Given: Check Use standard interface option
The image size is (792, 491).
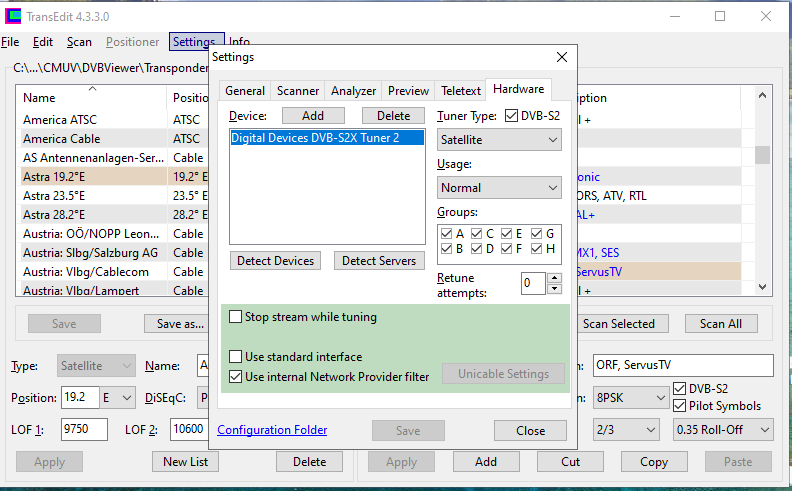Looking at the screenshot, I should coord(236,357).
